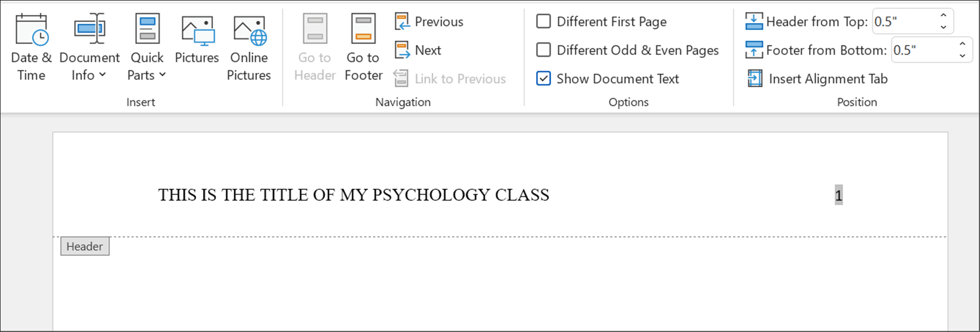Decrease Footer from Bottom value
The image size is (980, 332).
tap(962, 56)
